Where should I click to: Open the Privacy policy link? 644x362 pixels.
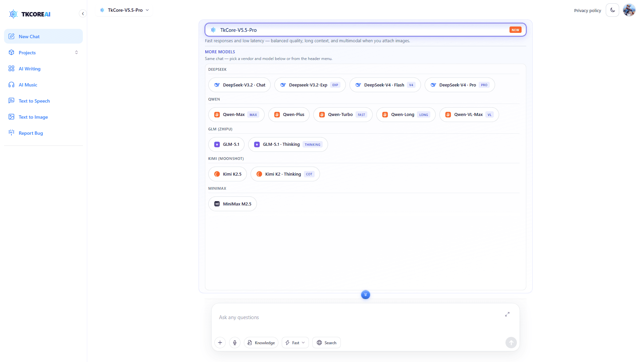(x=587, y=10)
